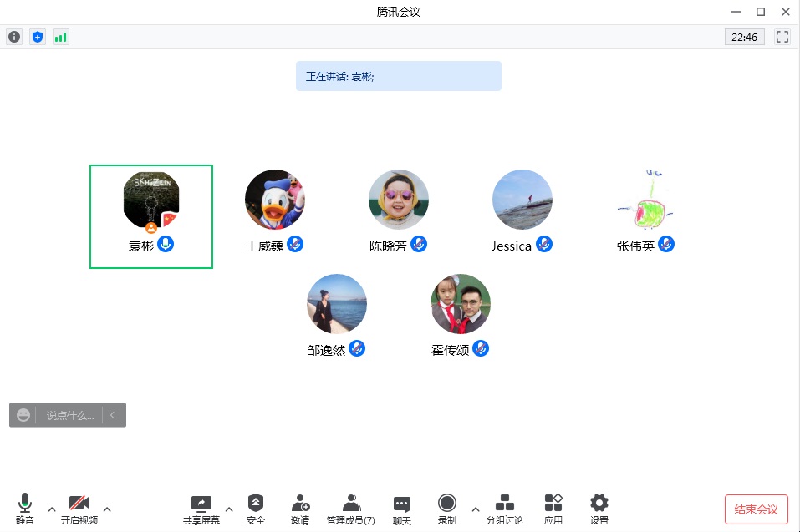This screenshot has width=800, height=532.
Task: Click the name label 袁彬
Action: (x=141, y=246)
